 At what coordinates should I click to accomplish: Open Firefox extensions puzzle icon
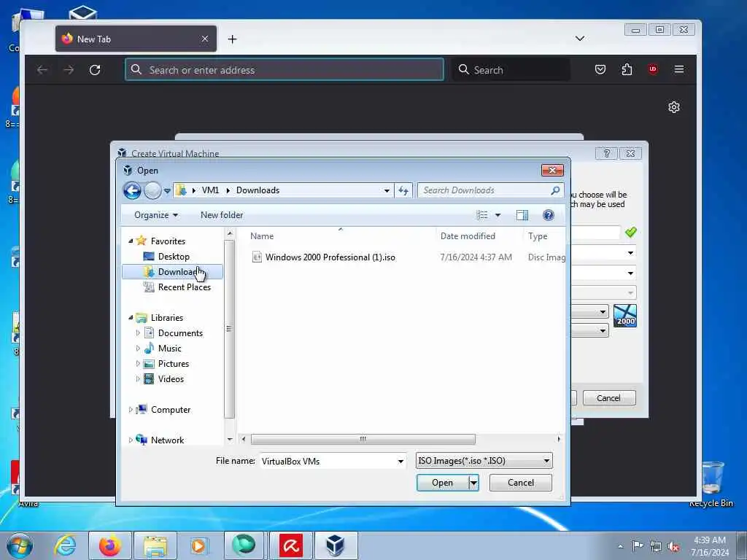coord(627,69)
